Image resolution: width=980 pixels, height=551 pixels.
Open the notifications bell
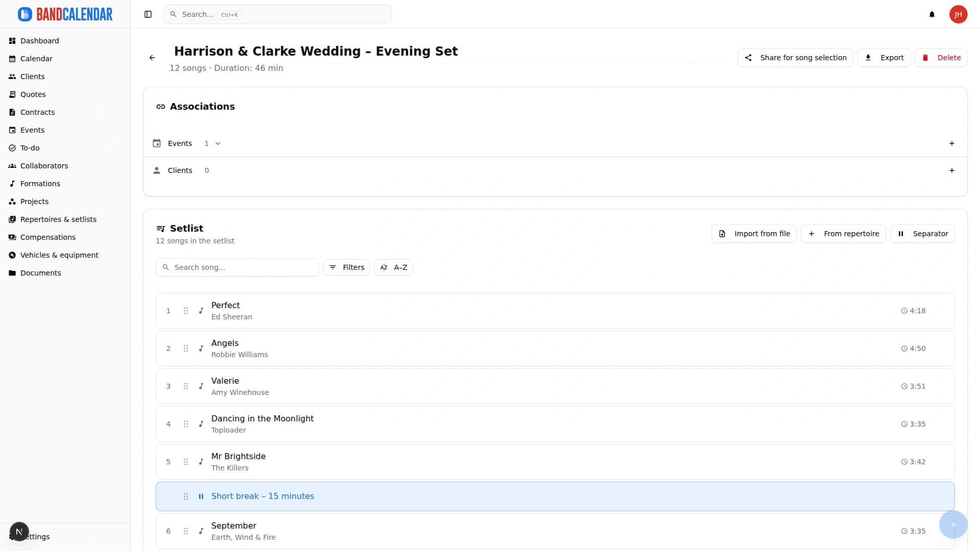point(932,14)
